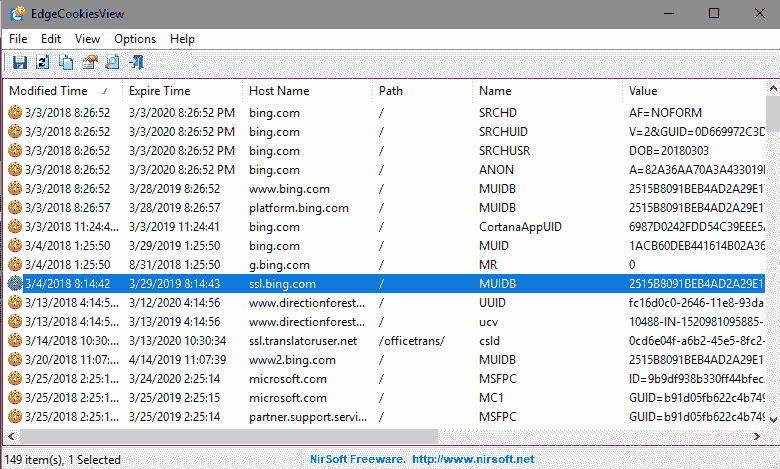
Task: Click cookie icon of the MC1 row
Action: [x=15, y=397]
